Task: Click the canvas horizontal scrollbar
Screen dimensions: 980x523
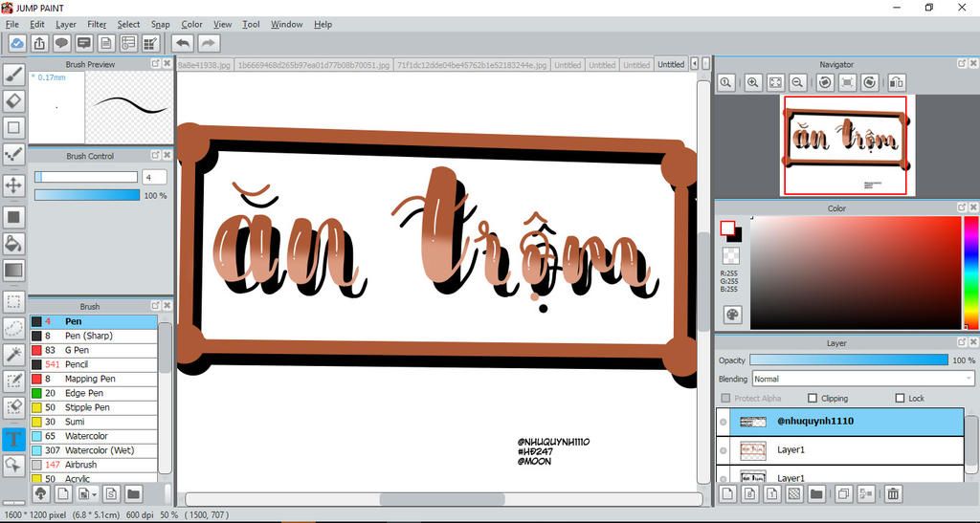Action: pos(442,499)
